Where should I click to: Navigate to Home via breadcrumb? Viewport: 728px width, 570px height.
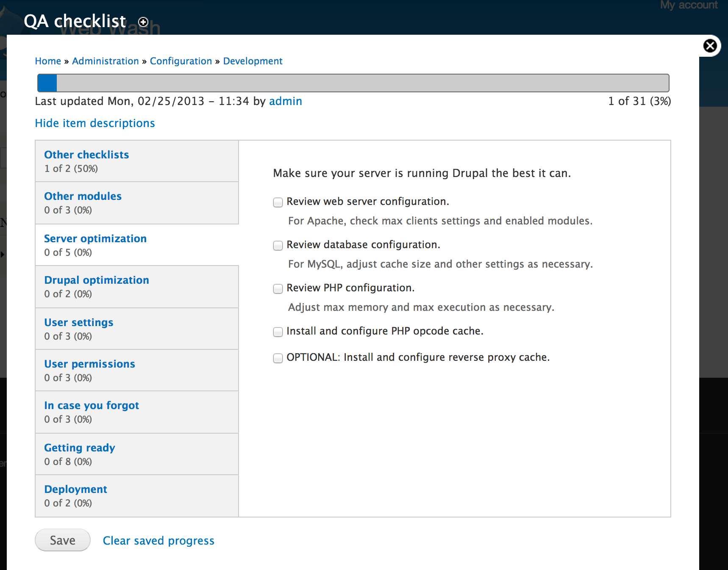click(x=47, y=61)
